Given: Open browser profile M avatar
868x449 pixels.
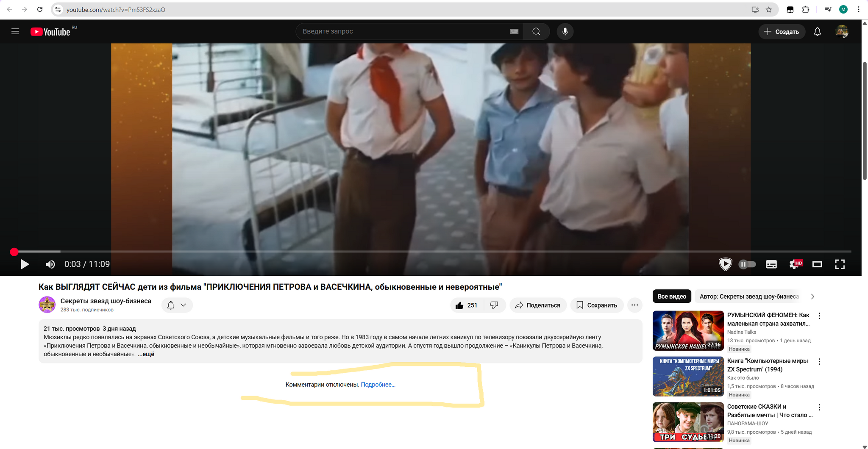Looking at the screenshot, I should tap(843, 9).
